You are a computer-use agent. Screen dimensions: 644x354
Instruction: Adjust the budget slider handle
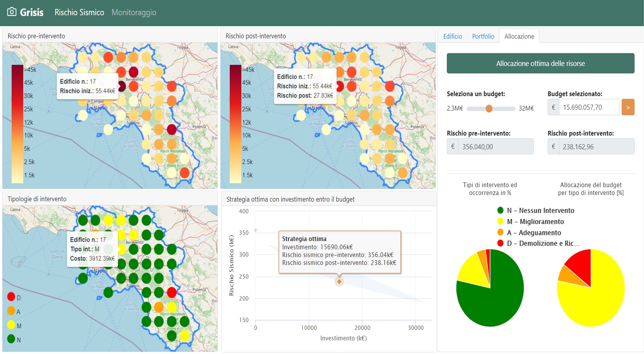(489, 109)
